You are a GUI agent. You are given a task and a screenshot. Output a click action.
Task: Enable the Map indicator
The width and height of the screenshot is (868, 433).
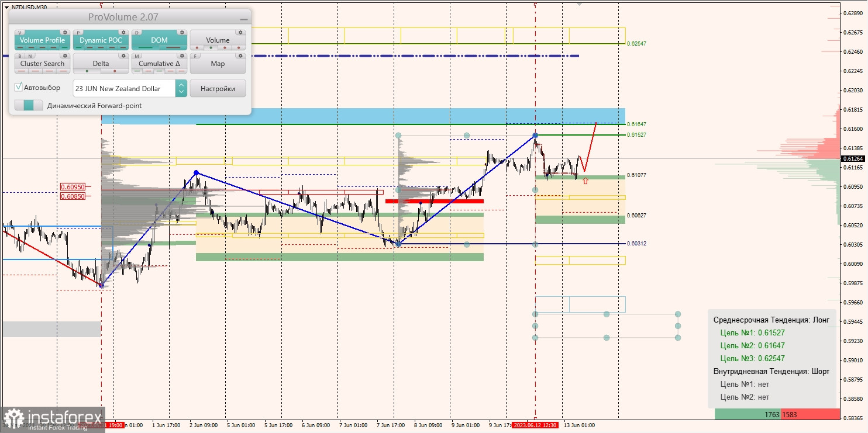pyautogui.click(x=218, y=64)
